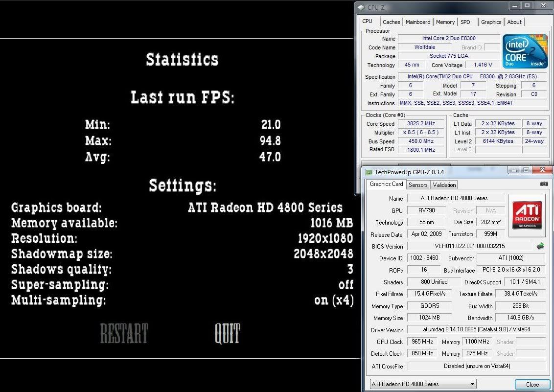Switch to the Caches tab in CPU-Z
The image size is (554, 392).
click(x=392, y=22)
